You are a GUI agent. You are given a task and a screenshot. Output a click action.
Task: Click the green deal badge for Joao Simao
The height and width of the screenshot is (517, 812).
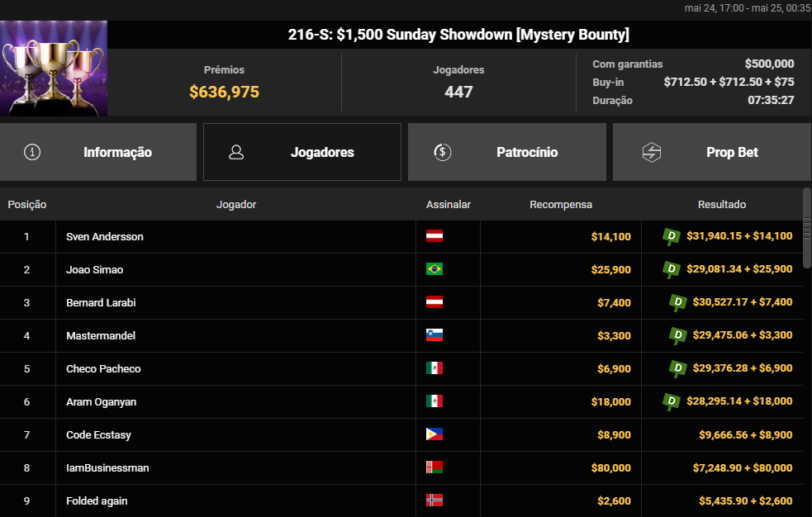pos(671,269)
